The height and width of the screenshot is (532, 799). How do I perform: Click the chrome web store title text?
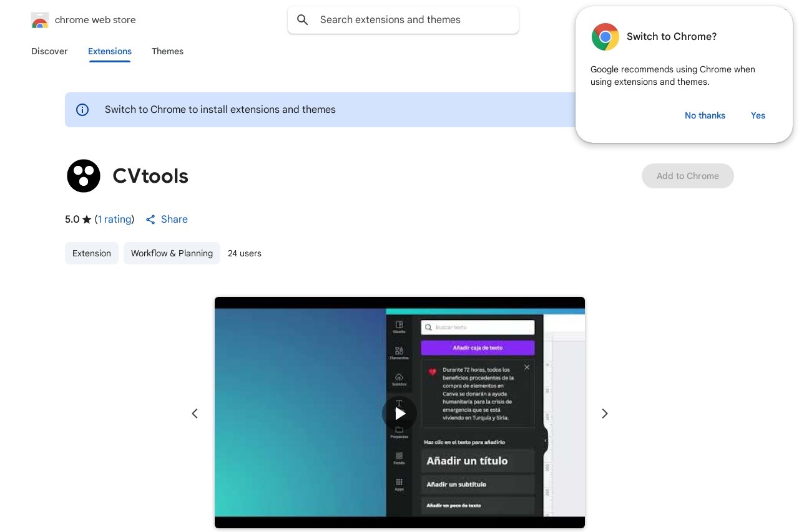[96, 20]
